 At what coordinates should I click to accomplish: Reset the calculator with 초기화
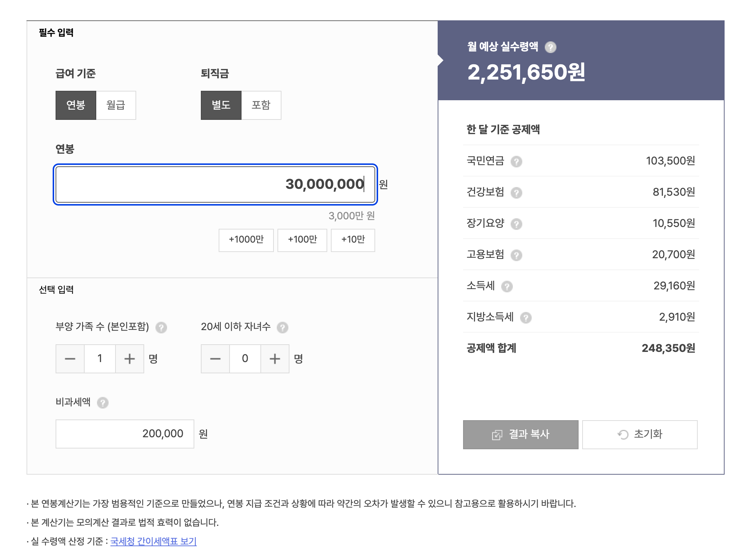640,434
